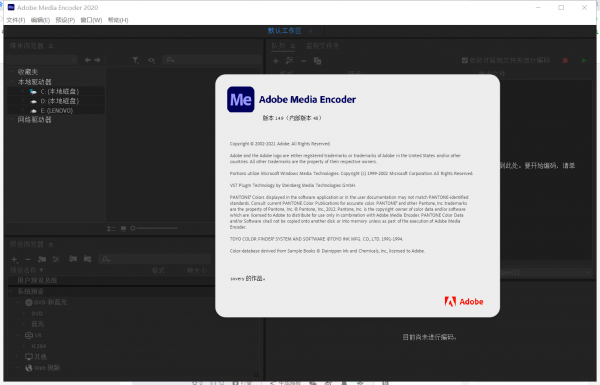Collapse the DVD 和蓝光 preset folder
Image resolution: width=600 pixels, height=385 pixels.
click(17, 302)
